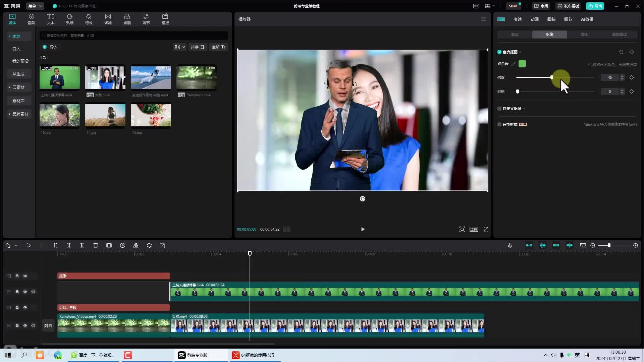Open the 滤镜 filters panel
This screenshot has width=644, height=362.
click(x=127, y=19)
